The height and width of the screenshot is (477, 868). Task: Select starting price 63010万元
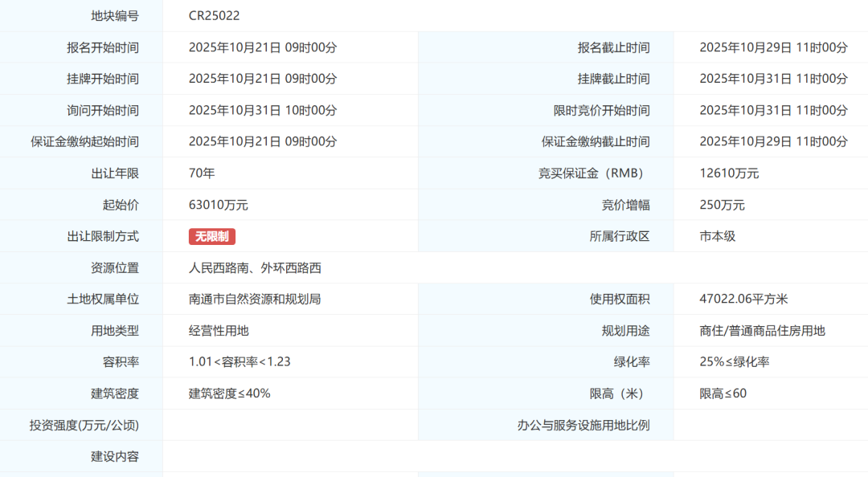point(218,205)
